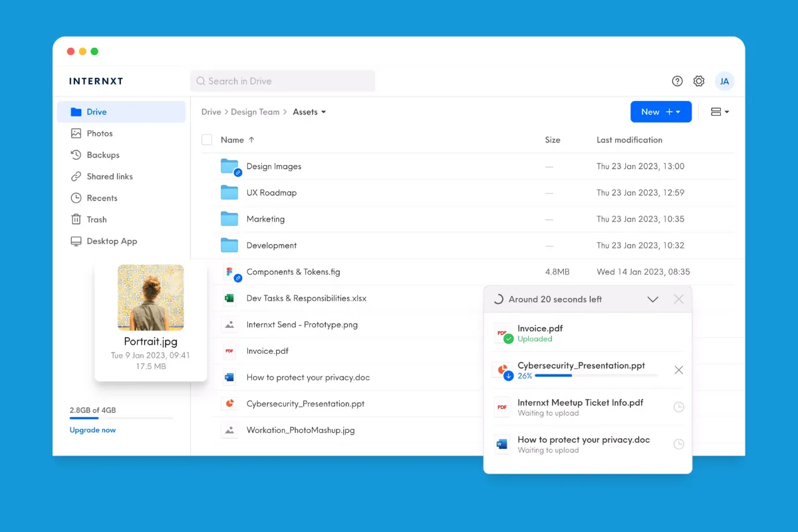Viewport: 798px width, 532px height.
Task: Click clock icon beside Internxt Meetup Ticket Info.pdf
Action: click(678, 407)
